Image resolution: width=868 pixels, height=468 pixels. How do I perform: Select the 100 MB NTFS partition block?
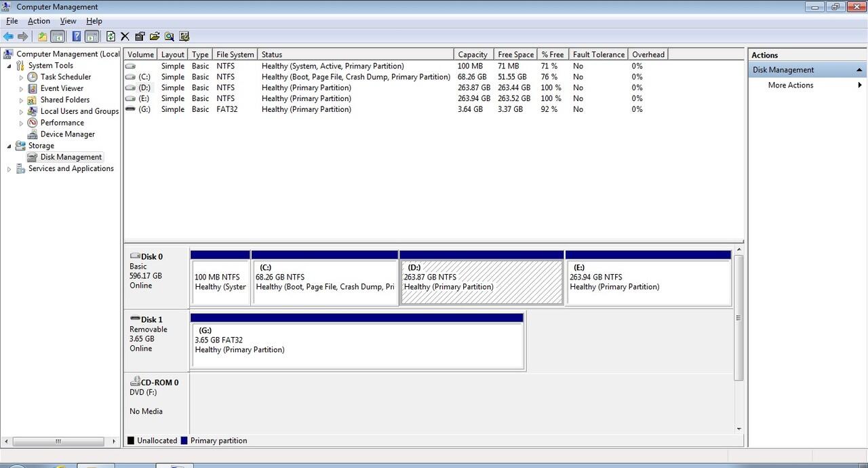(220, 282)
